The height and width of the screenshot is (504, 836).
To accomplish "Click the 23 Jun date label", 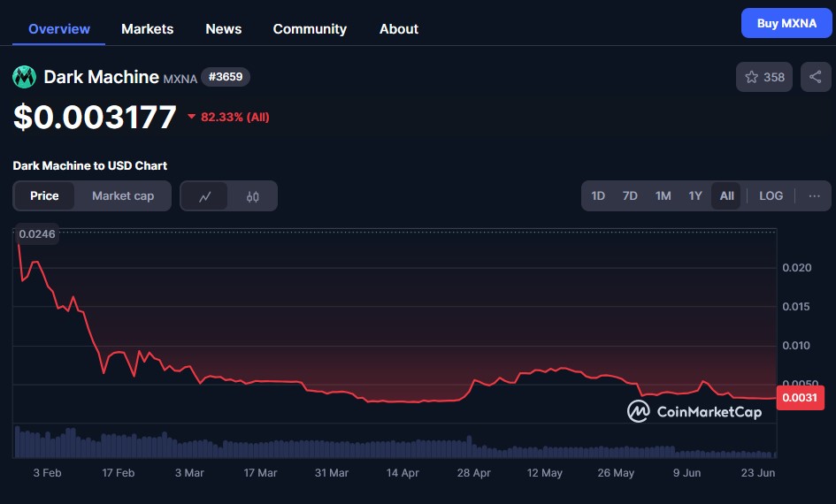I will pyautogui.click(x=757, y=472).
